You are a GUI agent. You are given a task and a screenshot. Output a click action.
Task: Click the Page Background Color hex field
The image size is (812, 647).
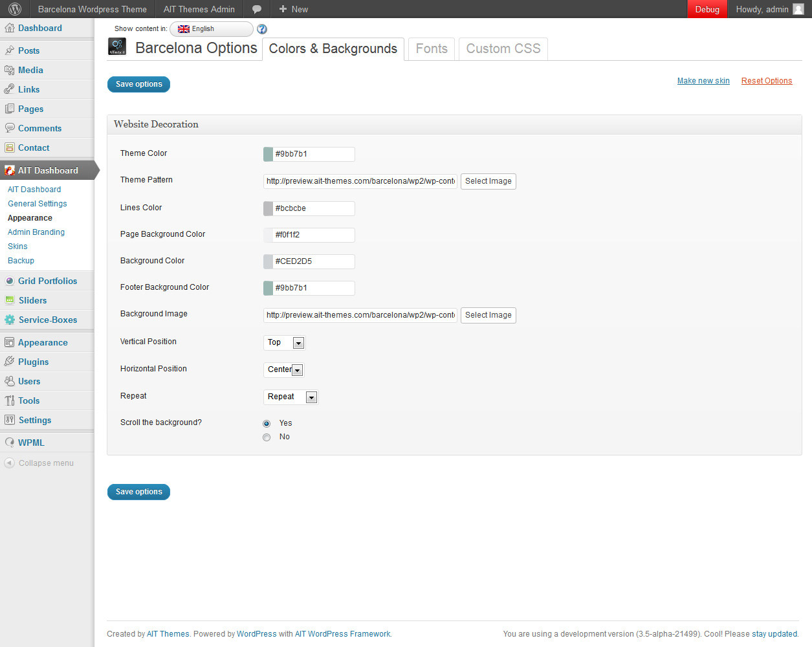point(314,235)
